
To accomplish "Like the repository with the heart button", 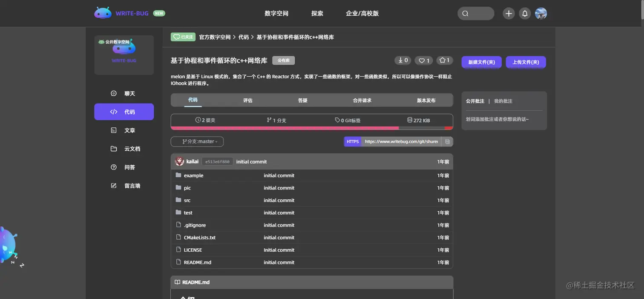I will tap(423, 60).
